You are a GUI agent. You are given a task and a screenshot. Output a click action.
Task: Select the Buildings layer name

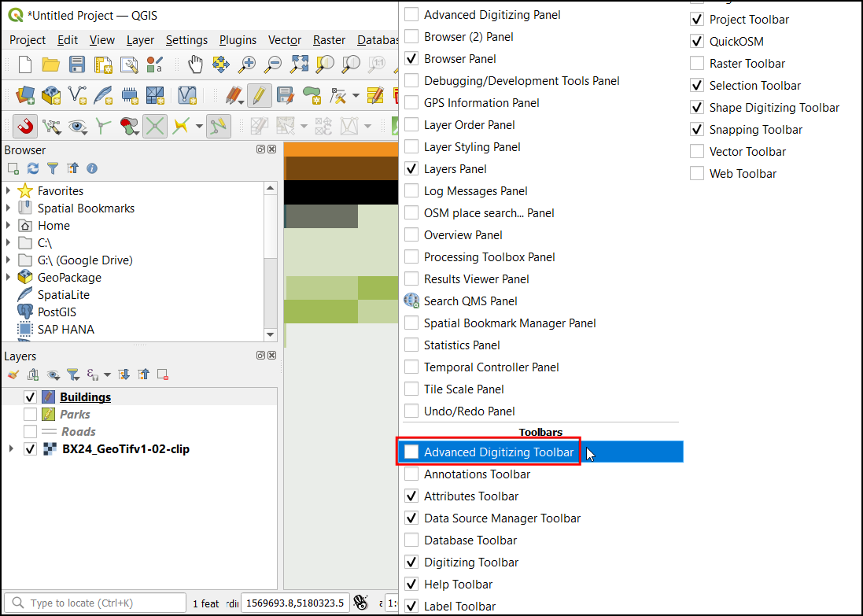pyautogui.click(x=85, y=397)
